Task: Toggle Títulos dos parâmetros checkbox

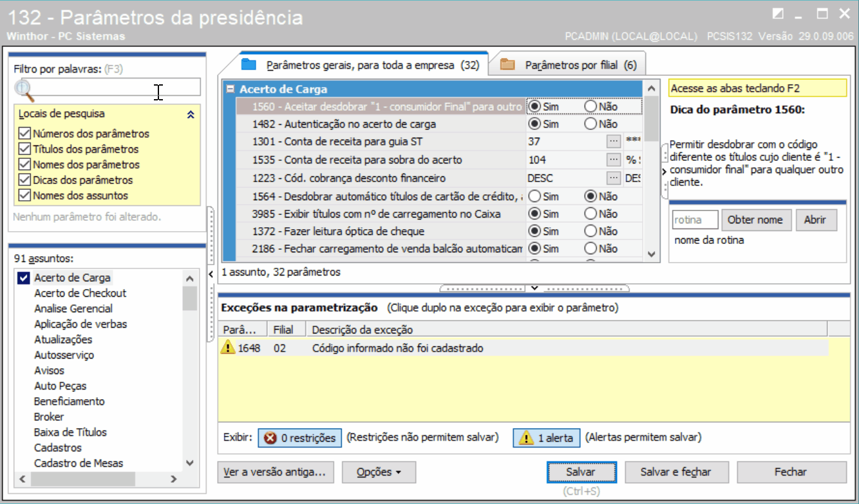Action: 24,149
